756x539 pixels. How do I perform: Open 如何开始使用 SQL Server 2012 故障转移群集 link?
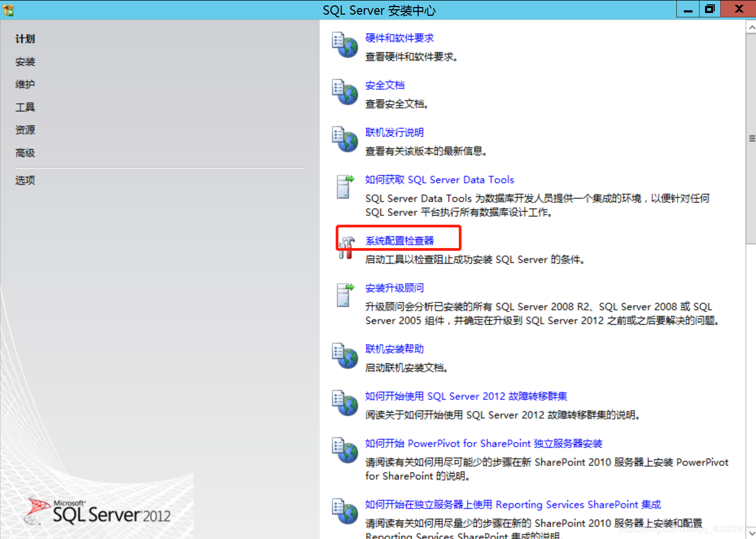(x=466, y=396)
